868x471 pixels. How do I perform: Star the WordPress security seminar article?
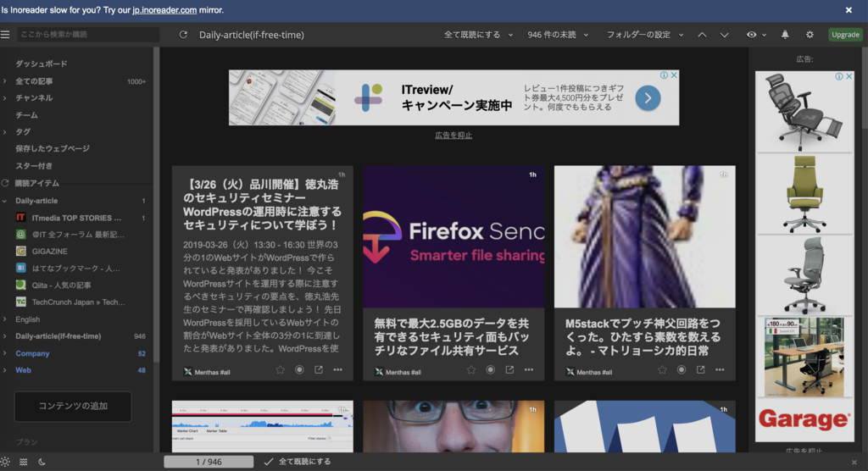(x=280, y=369)
